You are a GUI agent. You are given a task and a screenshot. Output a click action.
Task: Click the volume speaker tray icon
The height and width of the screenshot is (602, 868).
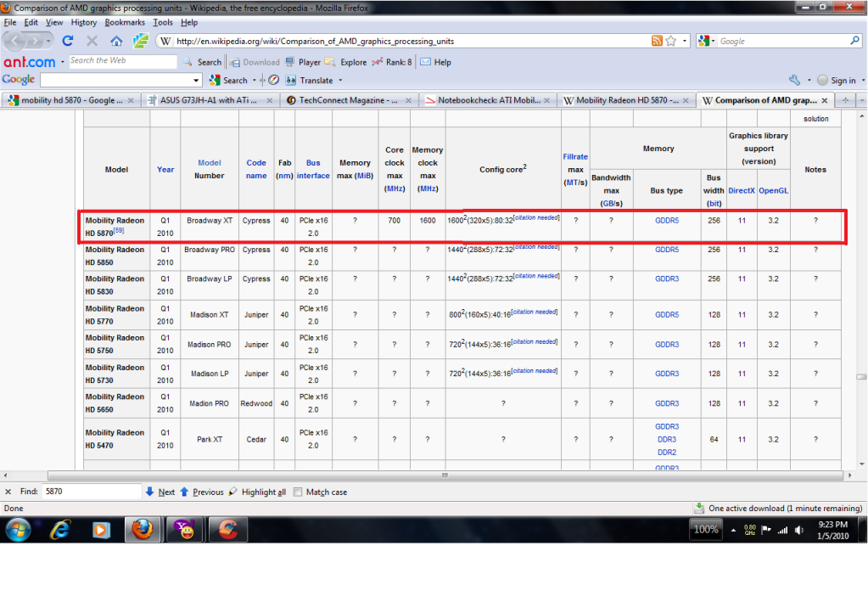(798, 530)
